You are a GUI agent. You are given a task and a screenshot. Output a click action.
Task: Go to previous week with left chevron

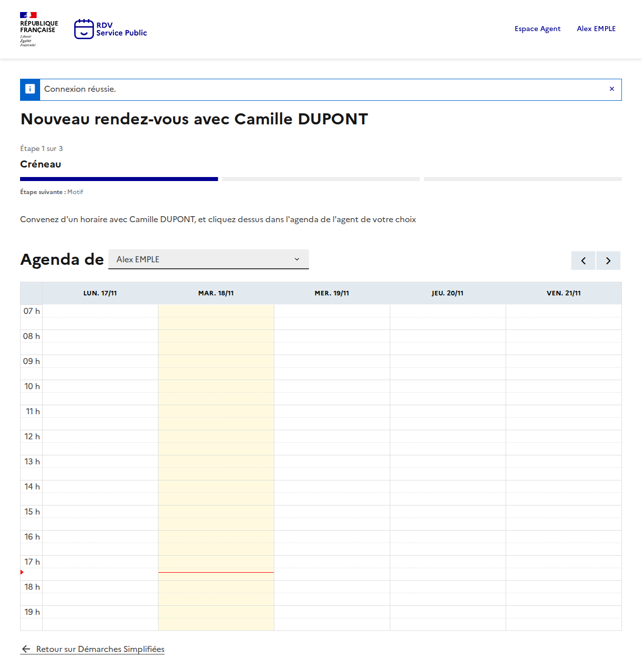pyautogui.click(x=583, y=261)
